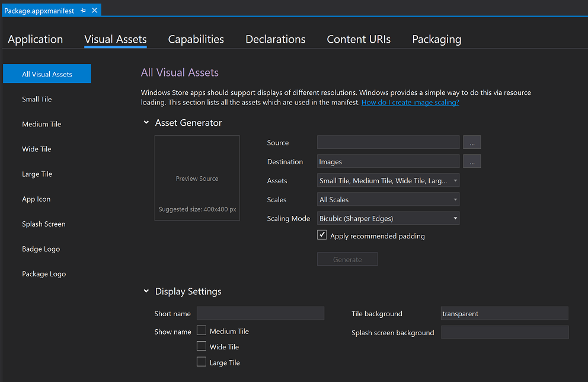This screenshot has width=588, height=382.
Task: Click the Generate button
Action: [347, 259]
